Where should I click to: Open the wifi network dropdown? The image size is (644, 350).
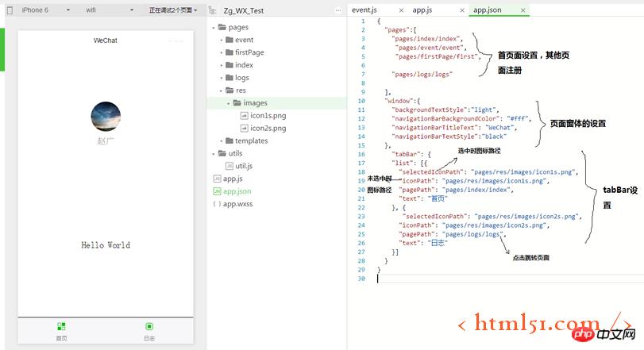click(102, 10)
